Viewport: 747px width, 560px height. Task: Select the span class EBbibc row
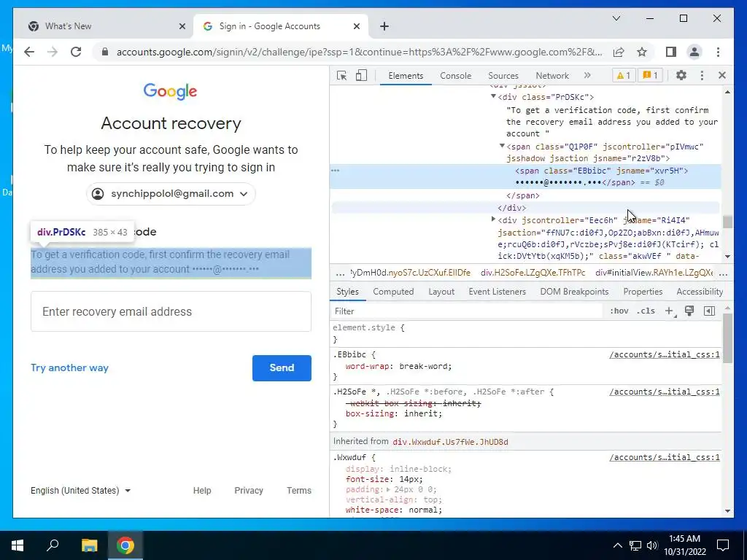(525, 176)
